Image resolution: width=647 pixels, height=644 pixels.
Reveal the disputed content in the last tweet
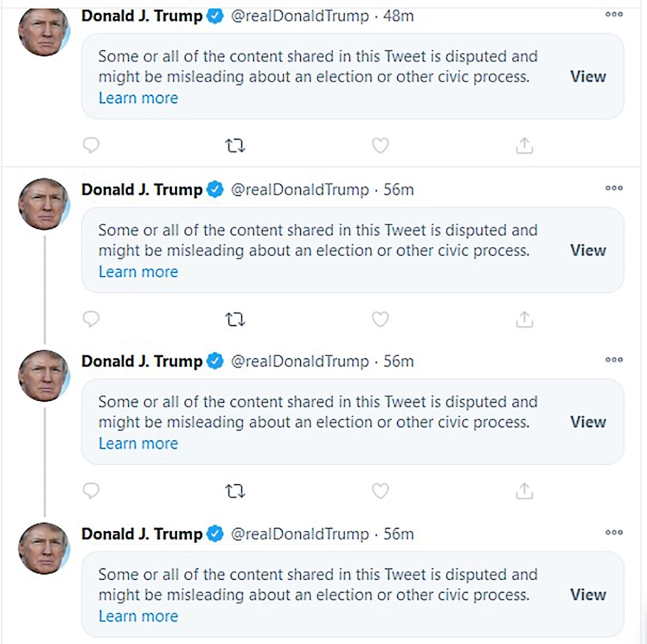[588, 594]
